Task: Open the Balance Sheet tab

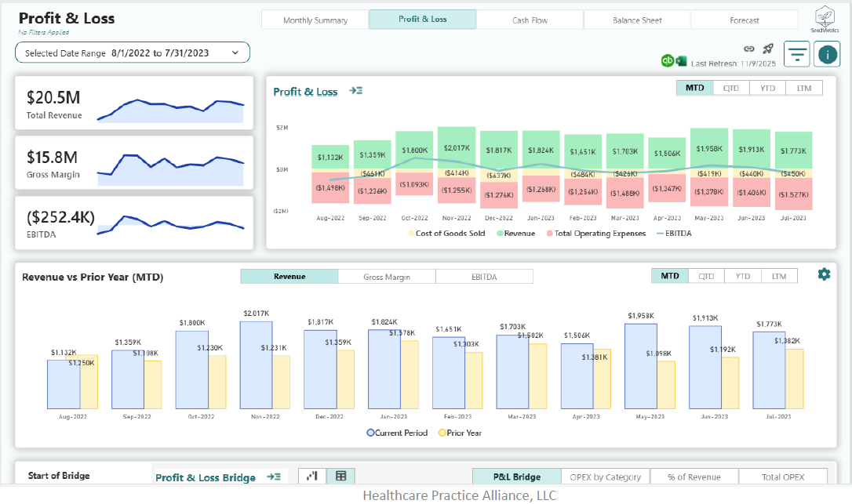Action: point(636,20)
